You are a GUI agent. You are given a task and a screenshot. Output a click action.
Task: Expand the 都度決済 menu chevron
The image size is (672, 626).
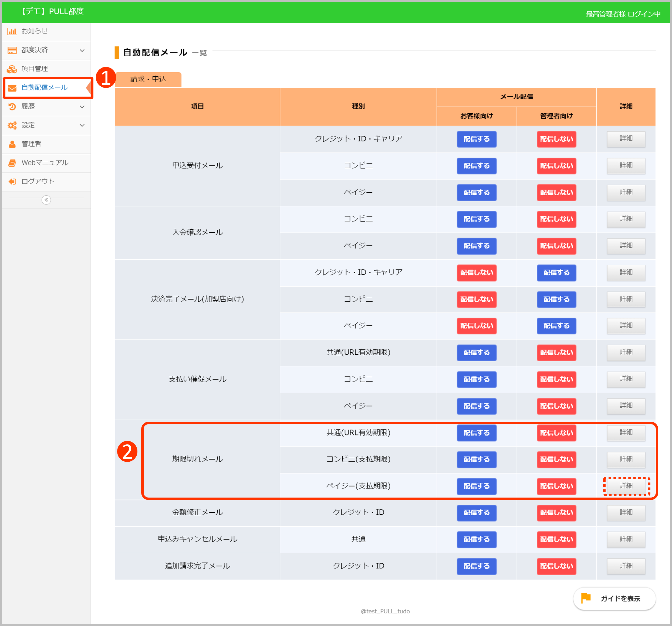(x=82, y=50)
